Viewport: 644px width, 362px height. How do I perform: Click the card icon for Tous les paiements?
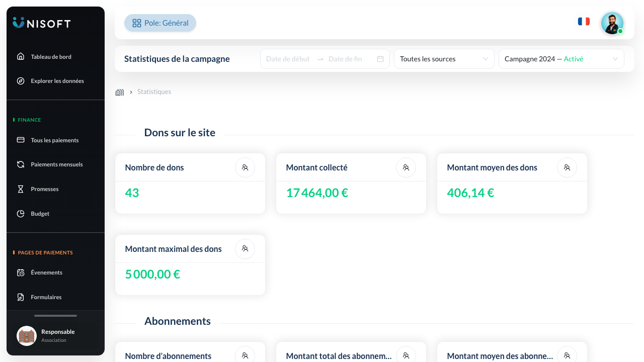click(21, 140)
